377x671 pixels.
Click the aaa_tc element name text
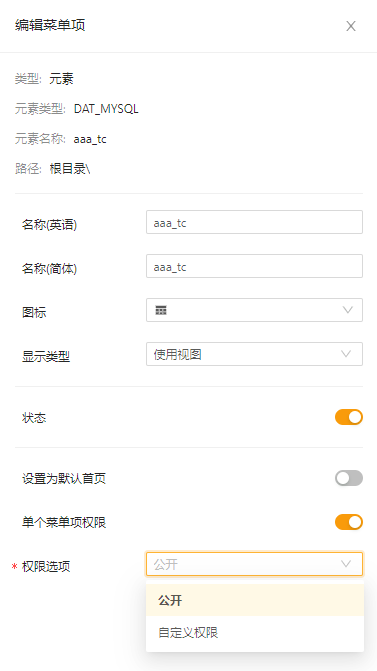point(90,139)
